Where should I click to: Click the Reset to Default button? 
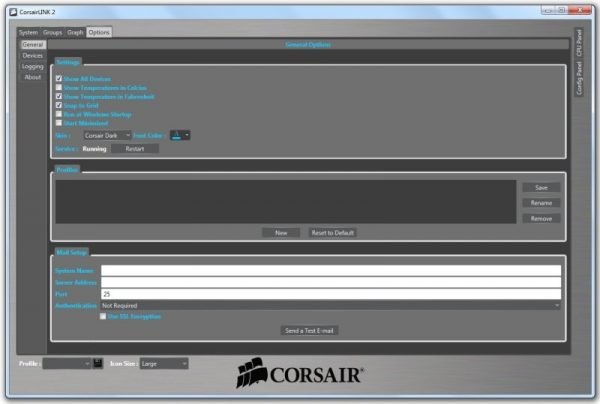click(x=333, y=233)
